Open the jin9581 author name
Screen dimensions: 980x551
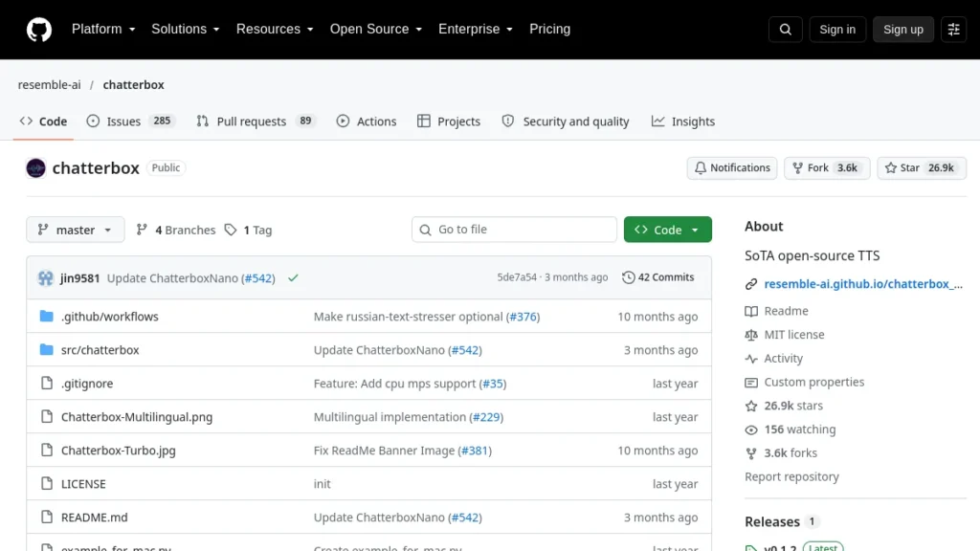[x=80, y=278]
